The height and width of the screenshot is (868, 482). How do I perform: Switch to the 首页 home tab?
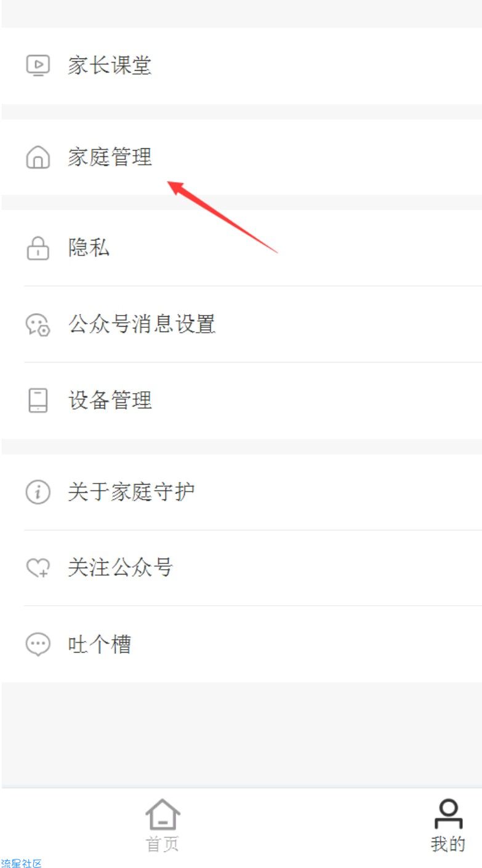[163, 825]
